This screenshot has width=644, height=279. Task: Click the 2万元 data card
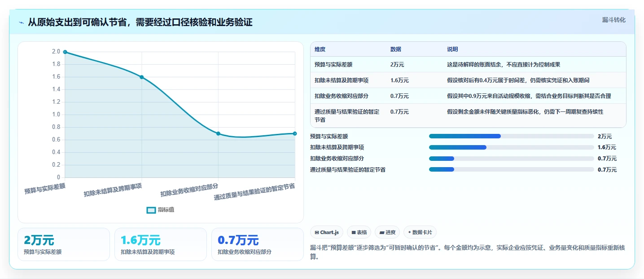click(x=64, y=244)
